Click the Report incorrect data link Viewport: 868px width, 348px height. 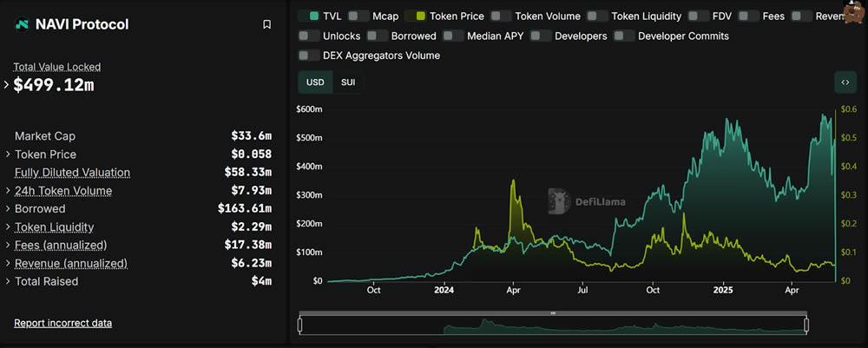(63, 323)
